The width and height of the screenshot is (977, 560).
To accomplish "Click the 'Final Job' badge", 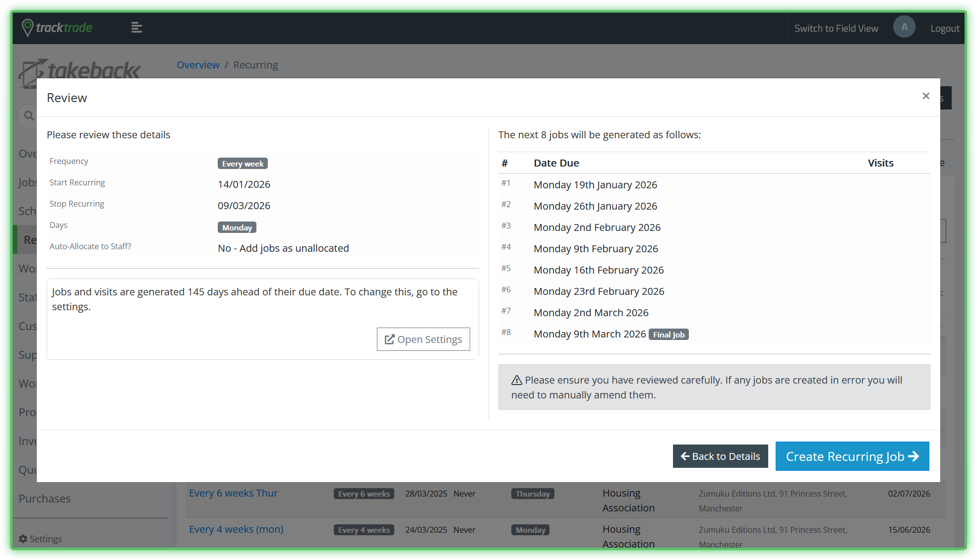I will tap(668, 335).
